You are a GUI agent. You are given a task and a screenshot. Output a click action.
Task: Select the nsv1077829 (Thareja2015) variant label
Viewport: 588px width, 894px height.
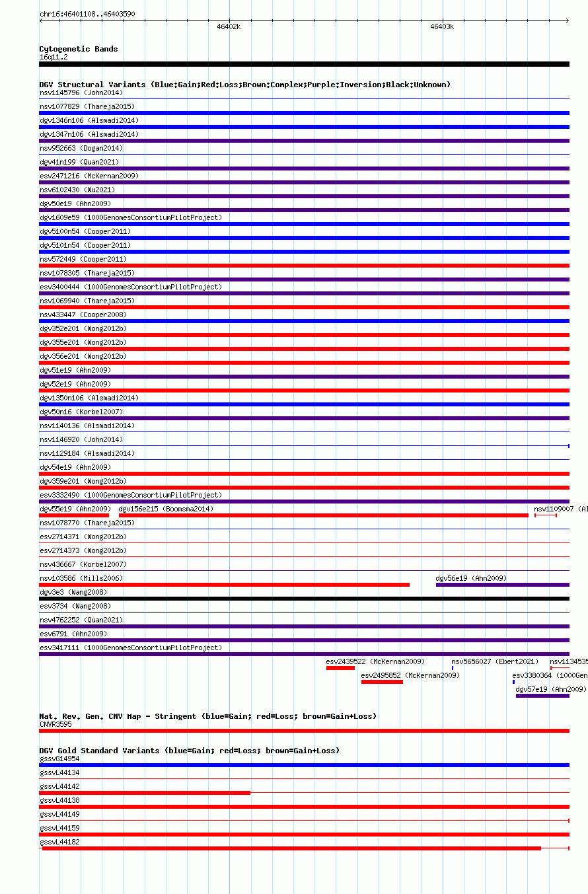coord(87,106)
